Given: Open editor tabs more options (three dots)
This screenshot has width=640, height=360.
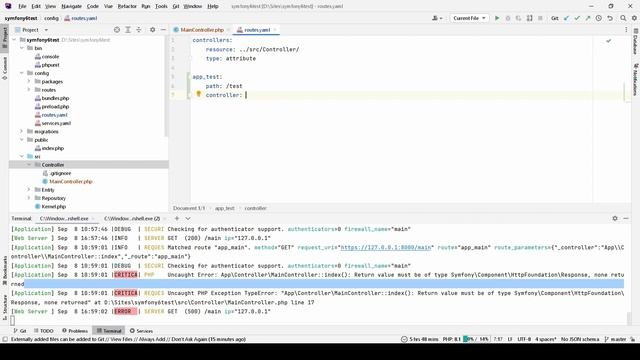Looking at the screenshot, I should pyautogui.click(x=626, y=30).
